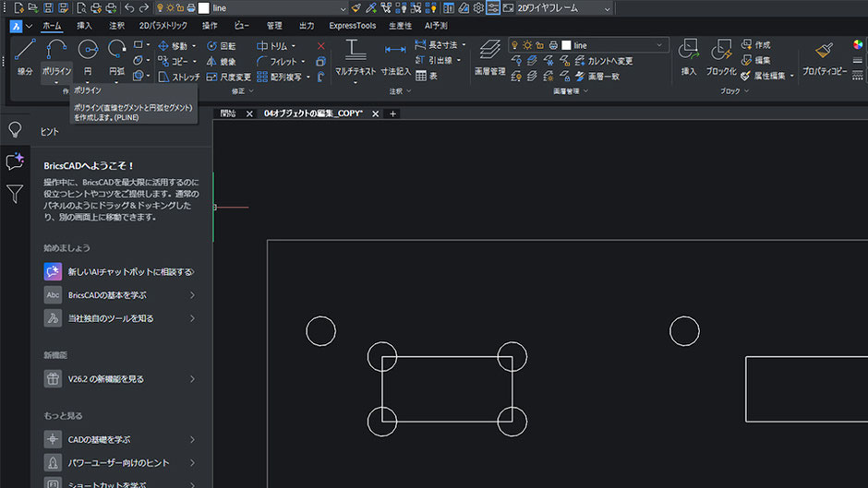This screenshot has height=488, width=868.
Task: Click the BricsCAD application logo button
Action: click(16, 26)
